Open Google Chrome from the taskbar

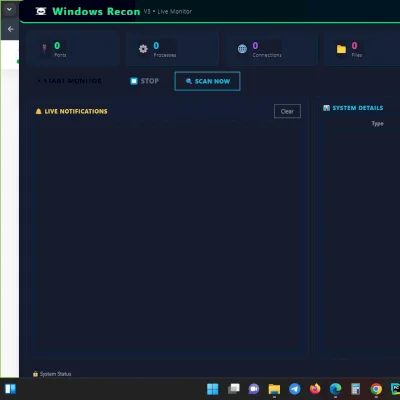click(376, 389)
